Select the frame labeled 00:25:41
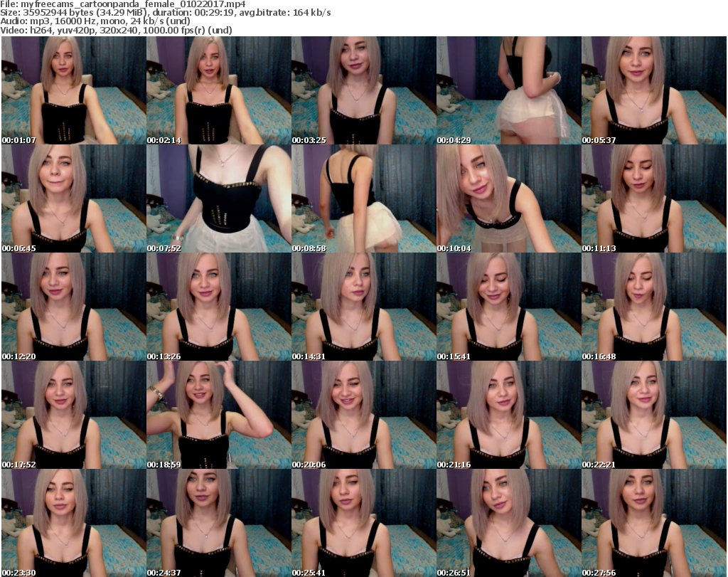Image resolution: width=728 pixels, height=577 pixels. (363, 523)
